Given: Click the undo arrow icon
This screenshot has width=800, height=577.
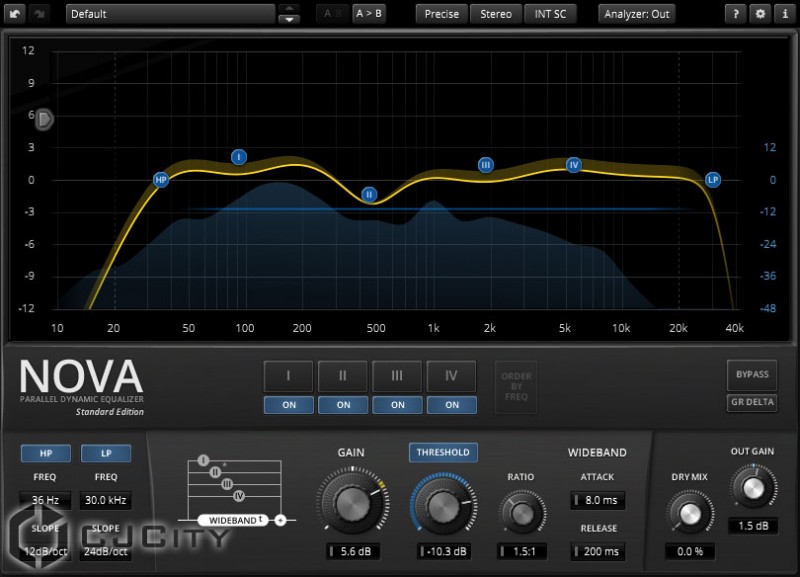Looking at the screenshot, I should pyautogui.click(x=14, y=14).
